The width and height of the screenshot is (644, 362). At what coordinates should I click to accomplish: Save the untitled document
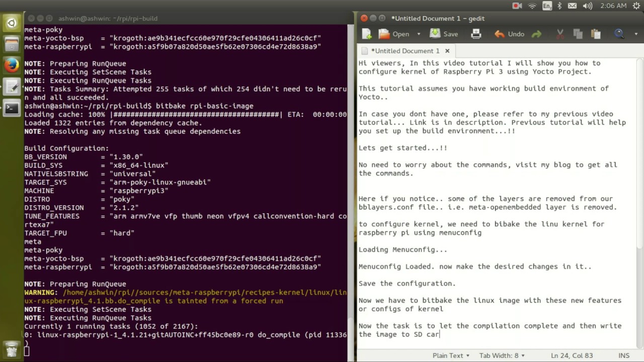point(444,34)
